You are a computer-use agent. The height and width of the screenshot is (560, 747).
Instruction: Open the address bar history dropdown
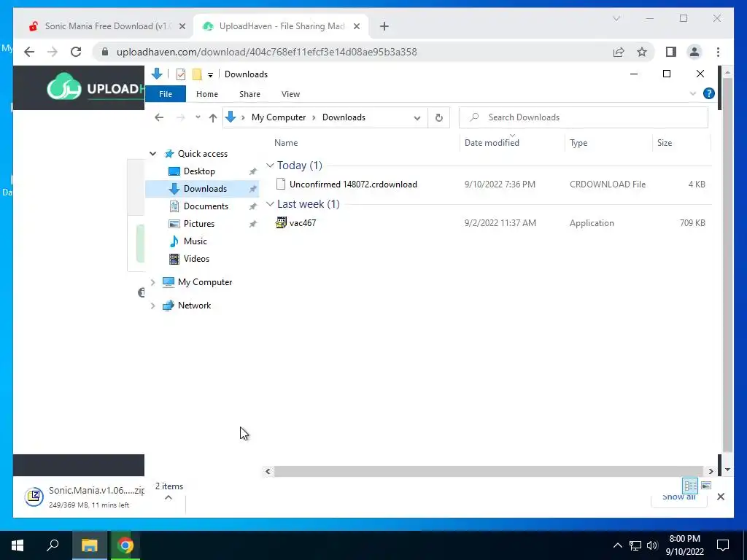(417, 117)
